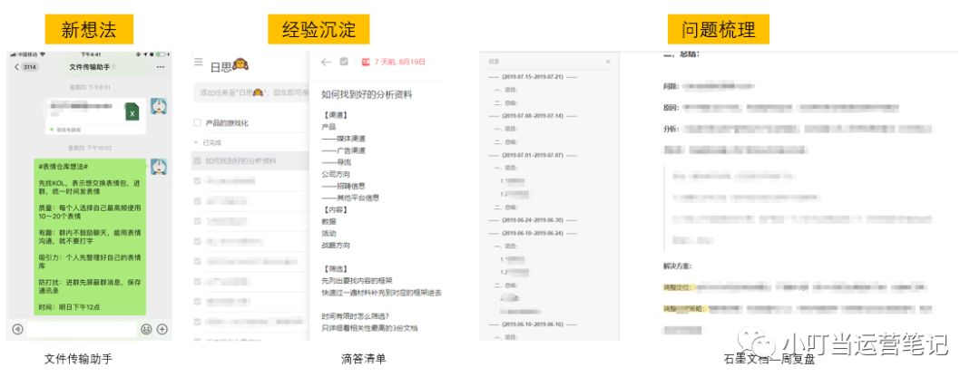Click the 解决方案: heading
The image size is (980, 387).
coord(678,266)
